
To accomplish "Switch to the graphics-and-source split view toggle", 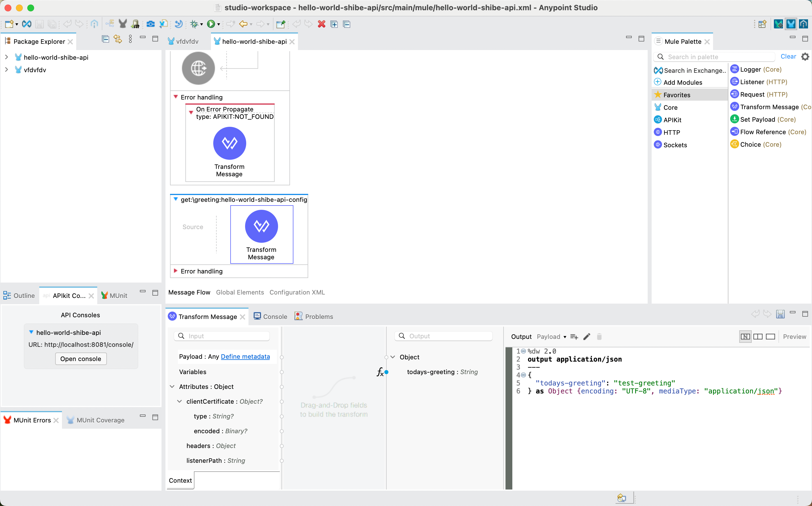I will pyautogui.click(x=745, y=337).
